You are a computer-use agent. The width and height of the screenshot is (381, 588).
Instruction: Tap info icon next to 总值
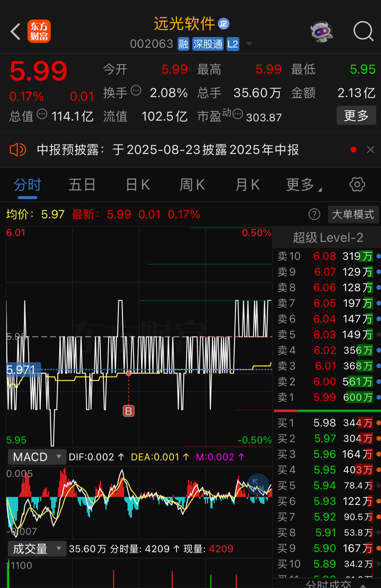pyautogui.click(x=42, y=114)
